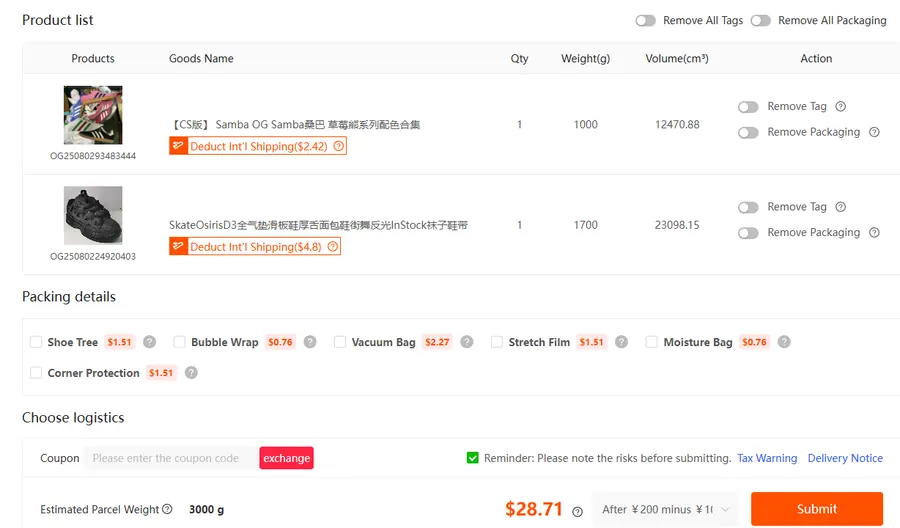900x528 pixels.
Task: Open the help icon beside Vacuum Bag
Action: pos(467,342)
